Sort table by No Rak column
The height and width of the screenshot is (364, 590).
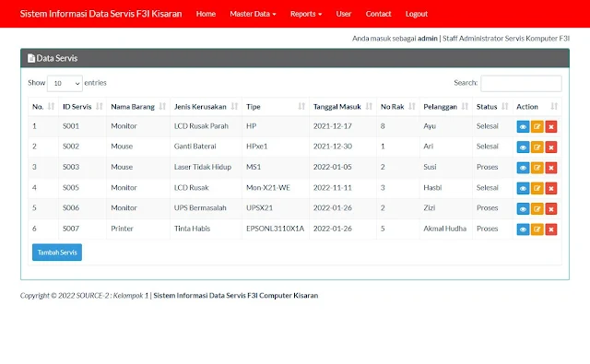pyautogui.click(x=398, y=107)
